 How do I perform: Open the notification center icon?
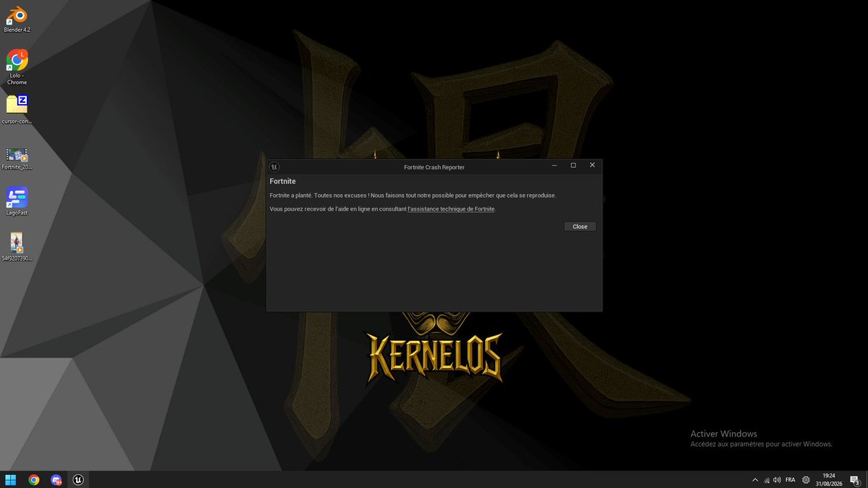click(855, 480)
